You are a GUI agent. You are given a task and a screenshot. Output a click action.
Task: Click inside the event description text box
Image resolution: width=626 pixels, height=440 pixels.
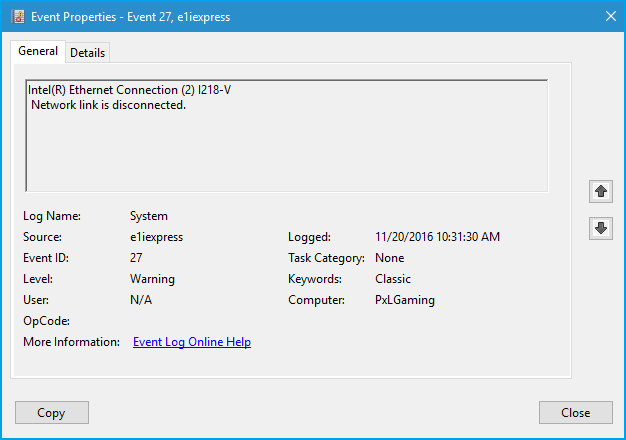point(286,150)
